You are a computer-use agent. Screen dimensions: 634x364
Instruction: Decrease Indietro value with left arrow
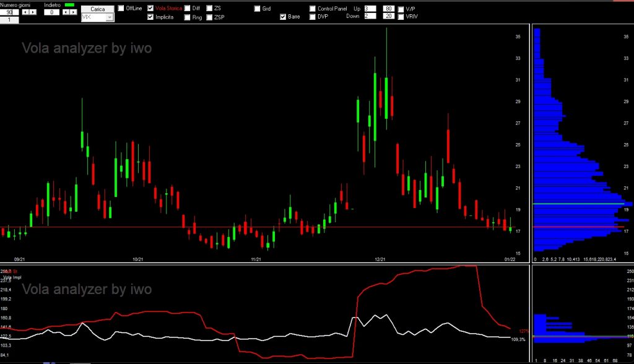pos(66,12)
